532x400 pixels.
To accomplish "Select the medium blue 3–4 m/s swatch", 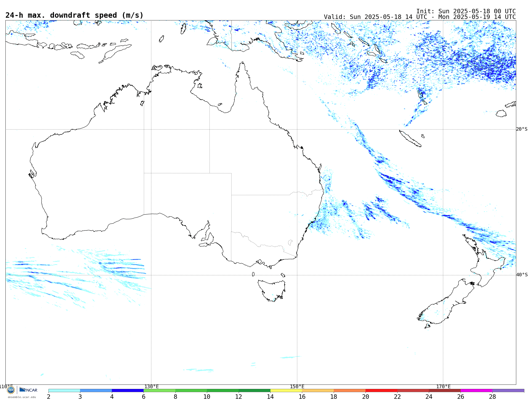I will coord(96,391).
